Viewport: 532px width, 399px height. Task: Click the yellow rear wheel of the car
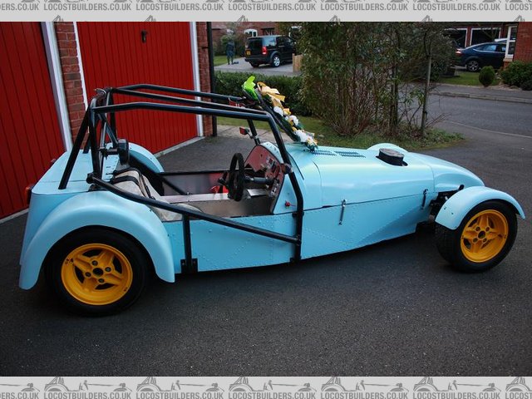click(x=96, y=273)
